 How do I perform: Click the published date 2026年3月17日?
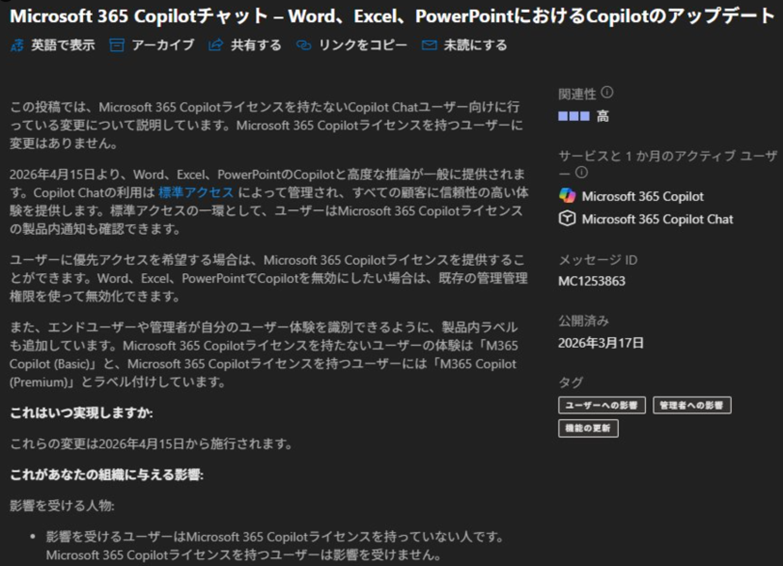point(600,343)
